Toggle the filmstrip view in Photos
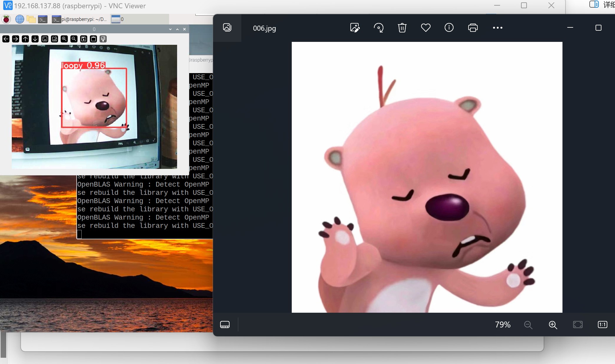Image resolution: width=615 pixels, height=364 pixels. coord(225,325)
